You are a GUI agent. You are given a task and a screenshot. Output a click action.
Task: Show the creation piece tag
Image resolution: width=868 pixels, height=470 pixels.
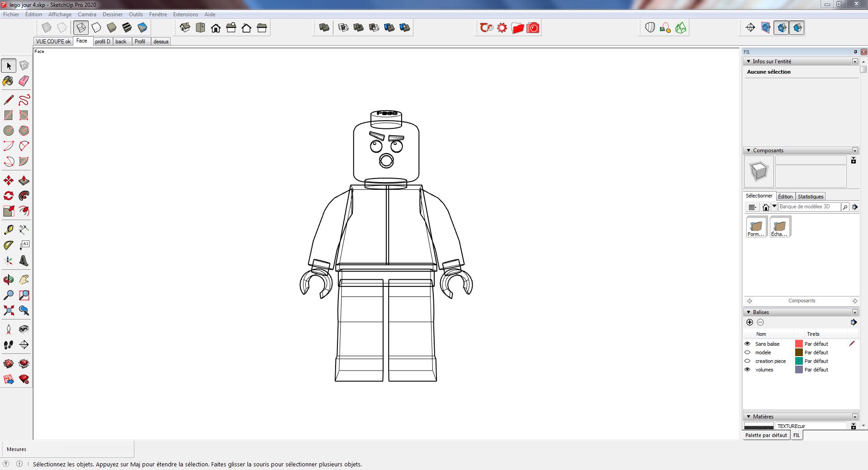coord(747,361)
